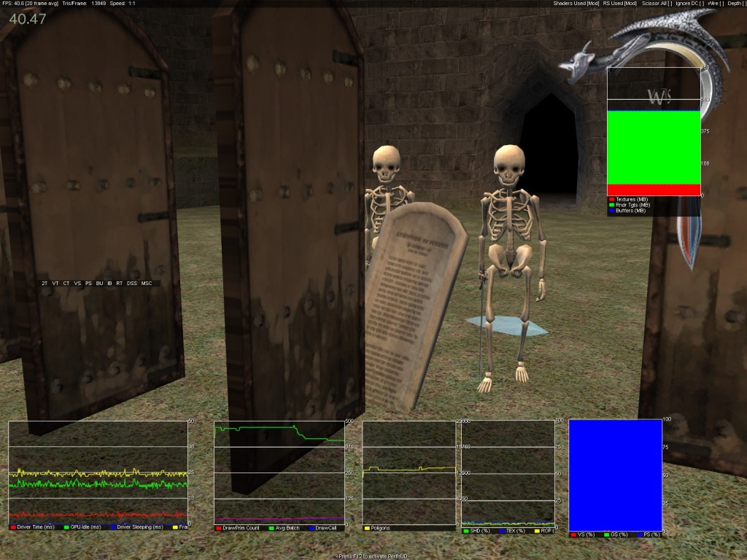Click the Speed 1:1 indicator in top bar
The image size is (747, 560).
coord(123,4)
